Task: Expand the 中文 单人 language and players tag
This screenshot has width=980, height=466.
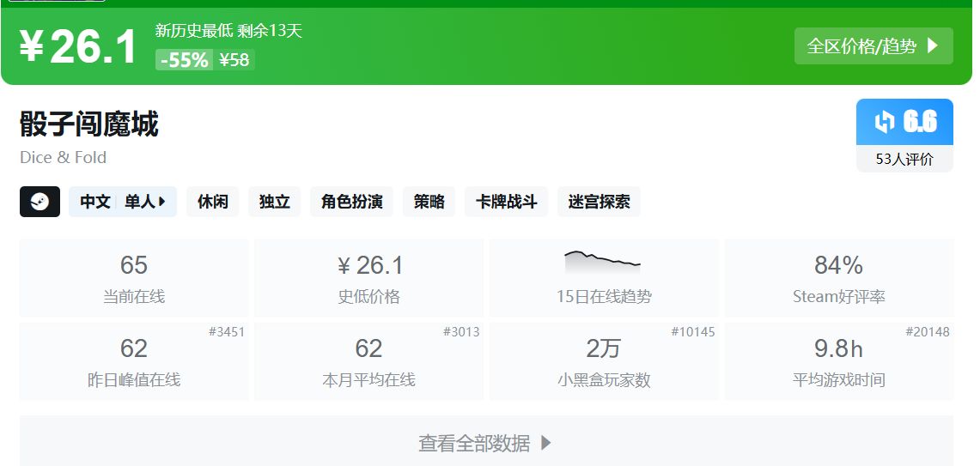Action: click(x=123, y=202)
